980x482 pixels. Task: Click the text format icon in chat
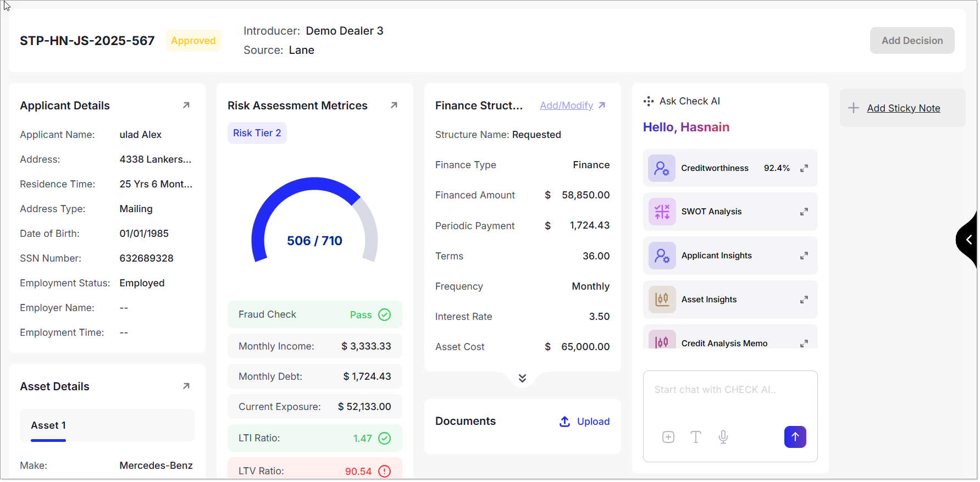(x=696, y=437)
